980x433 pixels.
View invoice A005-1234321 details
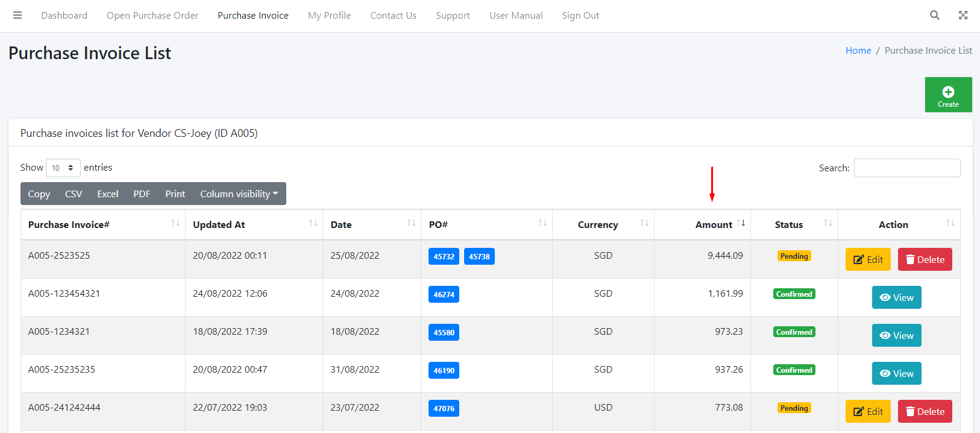coord(896,335)
